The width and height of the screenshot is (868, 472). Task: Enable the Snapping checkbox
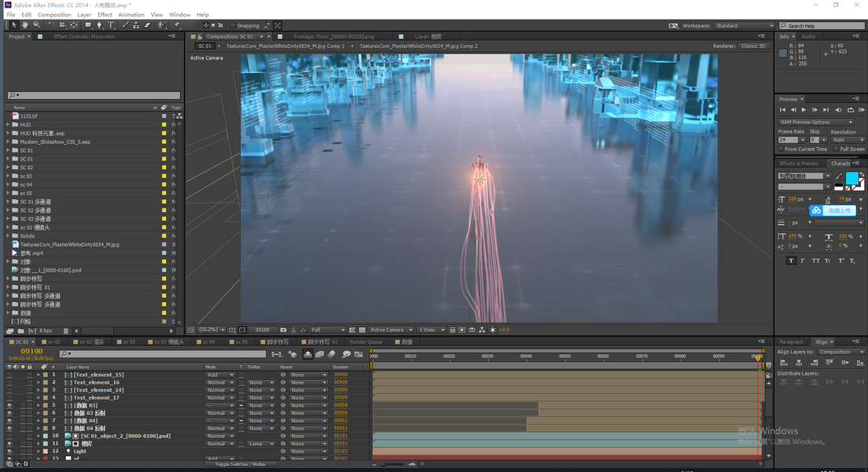coord(233,25)
